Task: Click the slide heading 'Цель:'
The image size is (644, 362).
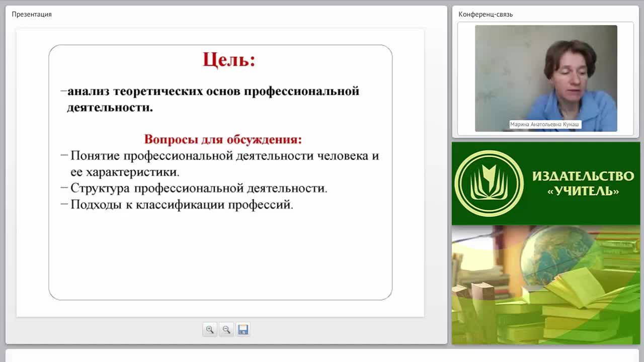Action: pos(229,59)
